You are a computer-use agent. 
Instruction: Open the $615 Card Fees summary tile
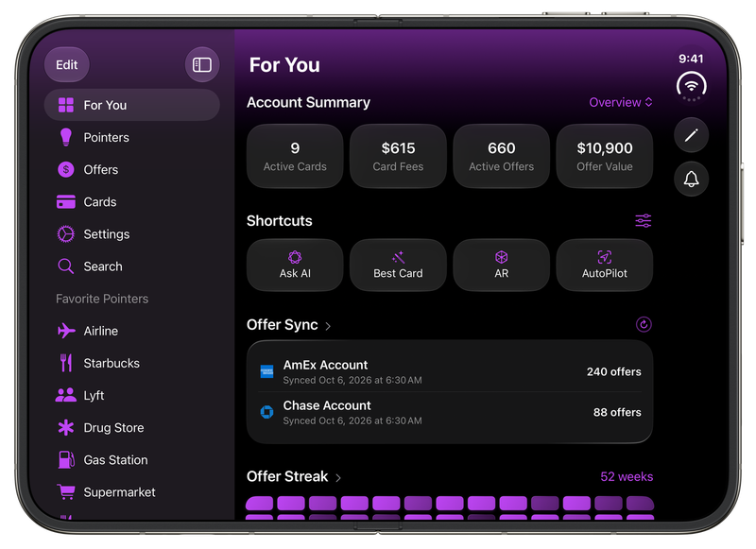(398, 156)
